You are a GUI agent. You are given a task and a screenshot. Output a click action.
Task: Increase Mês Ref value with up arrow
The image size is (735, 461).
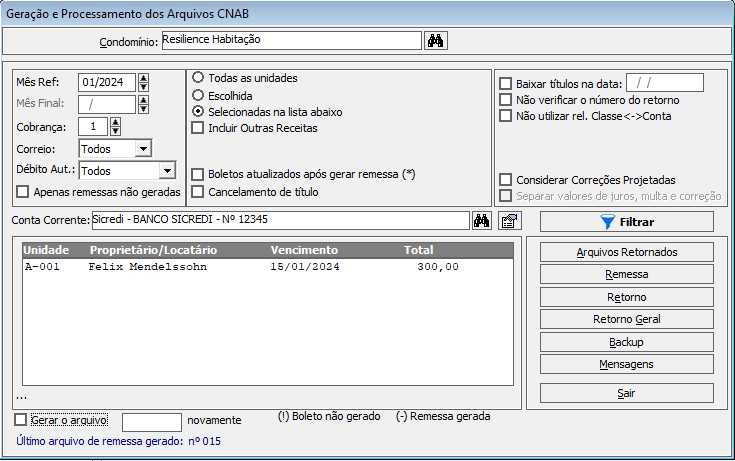coord(143,78)
